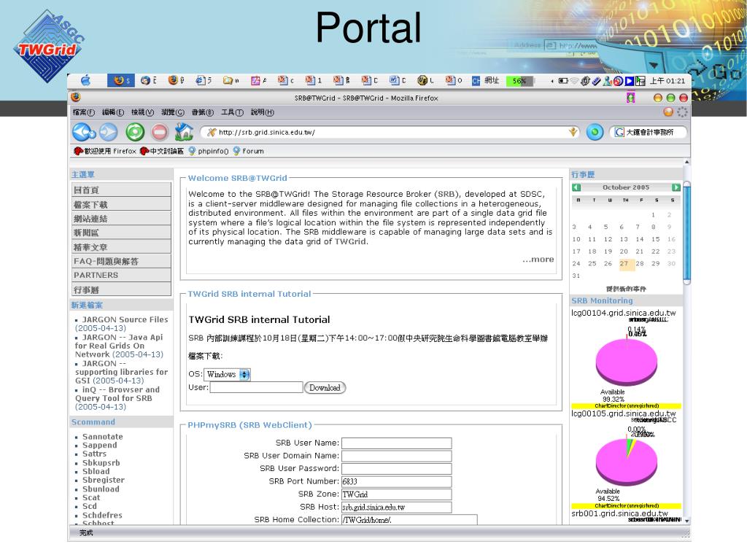Viewport: 747px width, 560px height.
Task: Open the 歡迎使用 Firefox bookmark
Action: click(x=105, y=151)
